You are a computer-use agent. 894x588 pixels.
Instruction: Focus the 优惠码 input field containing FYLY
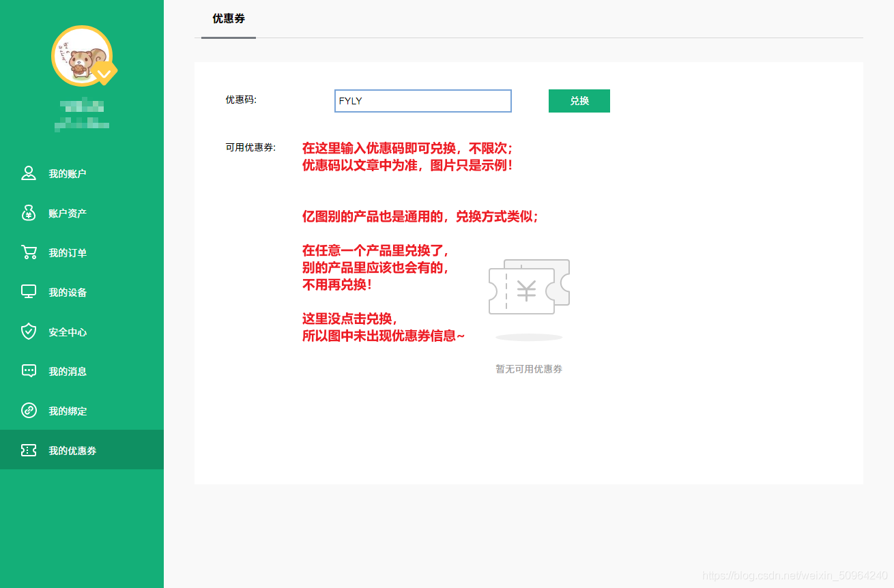pos(423,101)
